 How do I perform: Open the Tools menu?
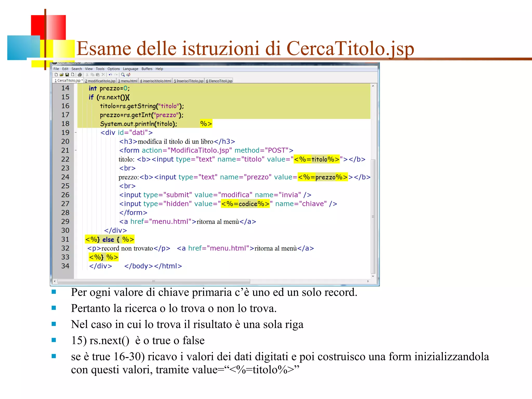(x=100, y=69)
